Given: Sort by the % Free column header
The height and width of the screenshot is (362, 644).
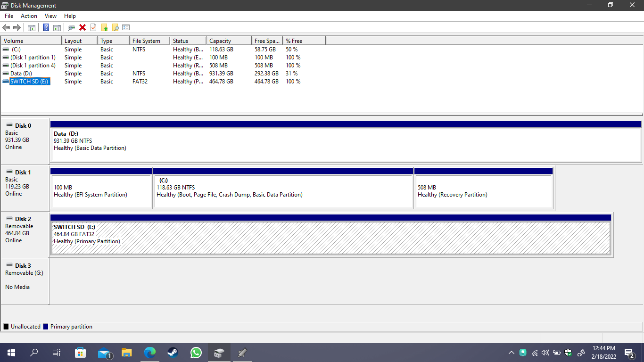Looking at the screenshot, I should click(304, 41).
